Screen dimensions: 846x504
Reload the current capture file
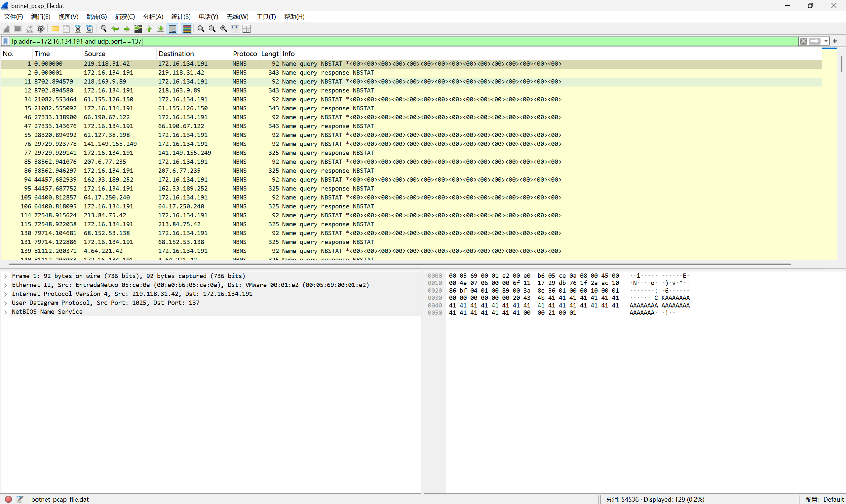pyautogui.click(x=89, y=29)
